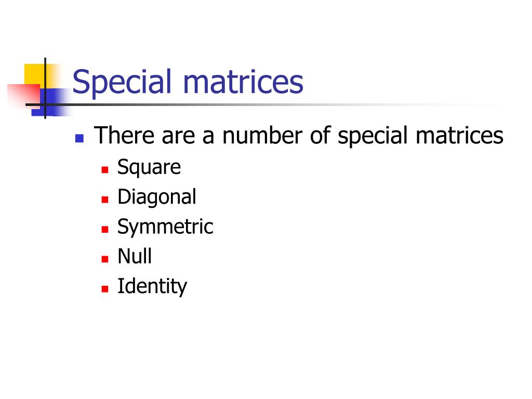Click the red bullet beside Identity

105,289
